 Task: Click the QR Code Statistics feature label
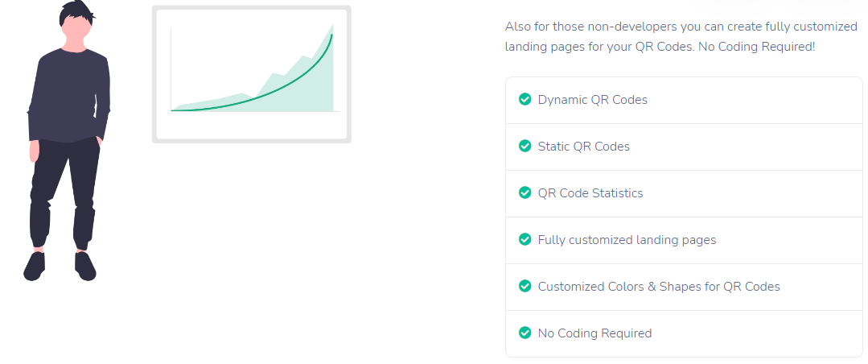coord(590,193)
